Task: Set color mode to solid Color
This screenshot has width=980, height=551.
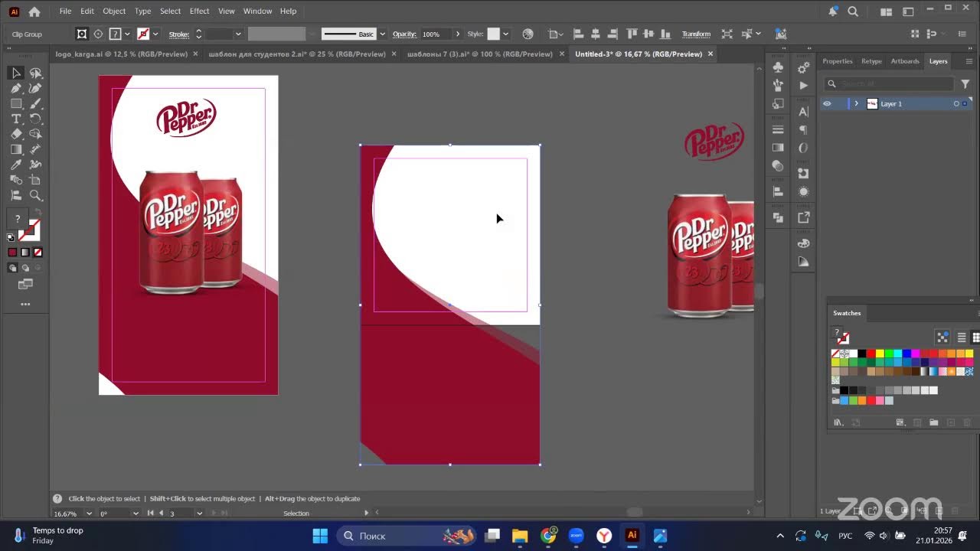Action: click(12, 253)
